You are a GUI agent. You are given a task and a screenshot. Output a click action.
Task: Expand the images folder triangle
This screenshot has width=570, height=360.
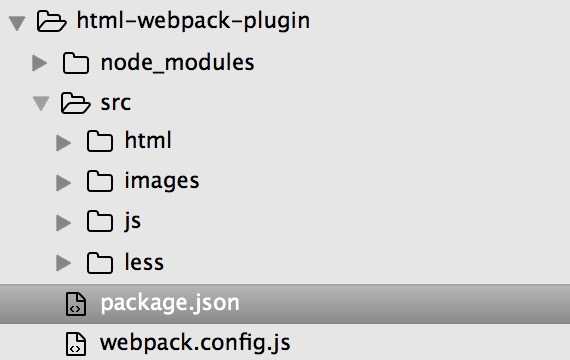coord(64,183)
